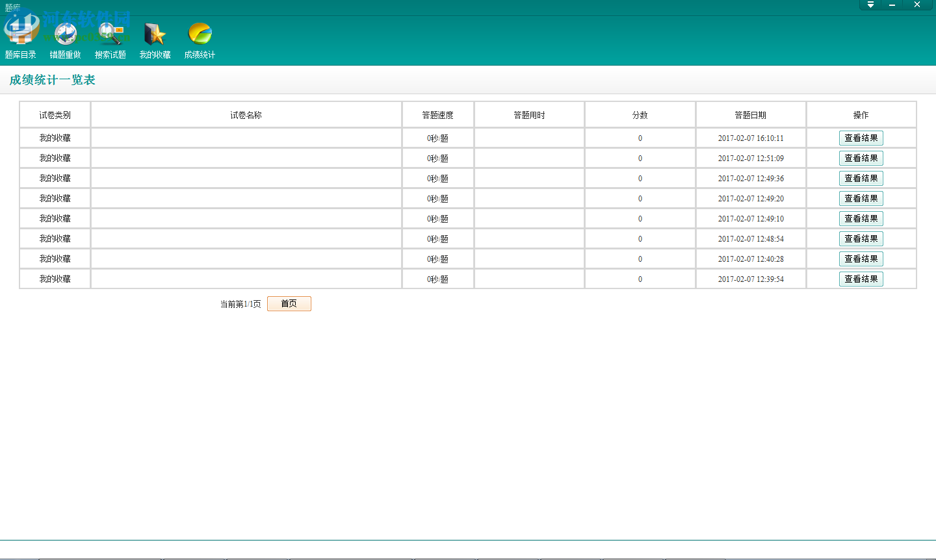
Task: Click the 试卷类别 column header
Action: [x=55, y=115]
